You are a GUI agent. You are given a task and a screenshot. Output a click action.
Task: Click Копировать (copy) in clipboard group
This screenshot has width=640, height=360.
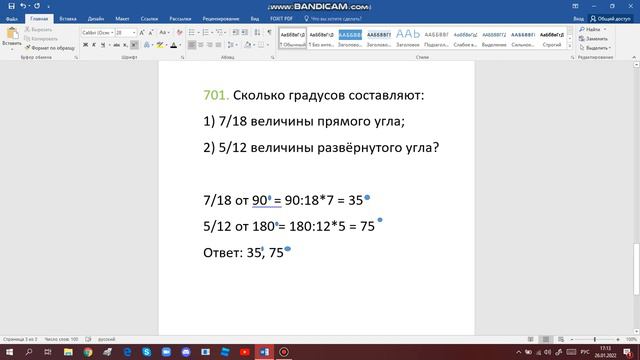(41, 39)
